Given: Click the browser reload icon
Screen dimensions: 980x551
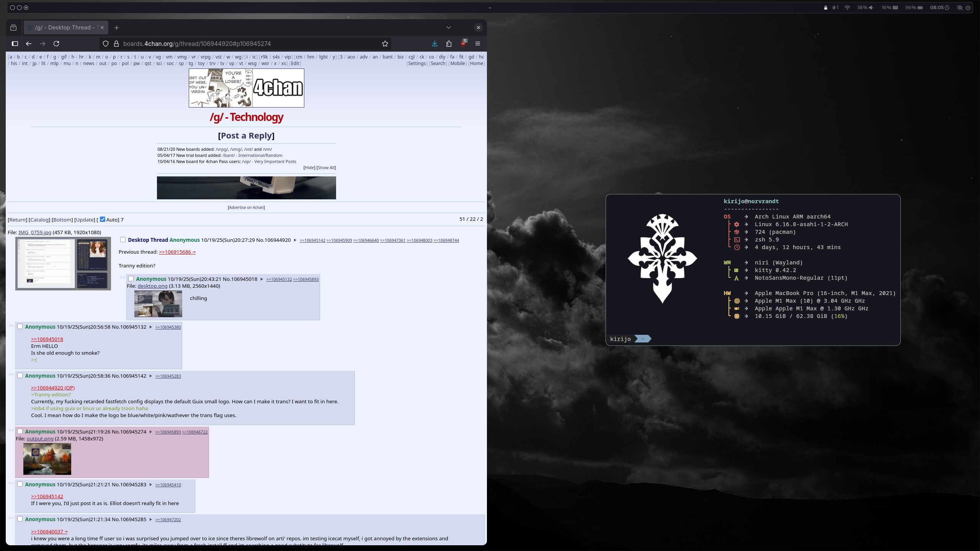Looking at the screenshot, I should pos(56,44).
